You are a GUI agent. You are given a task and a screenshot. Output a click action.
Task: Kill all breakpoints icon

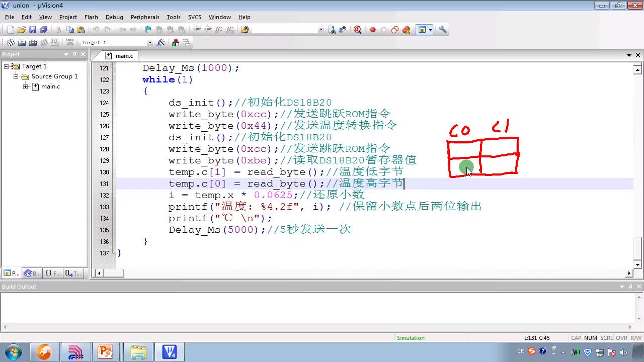tap(406, 30)
